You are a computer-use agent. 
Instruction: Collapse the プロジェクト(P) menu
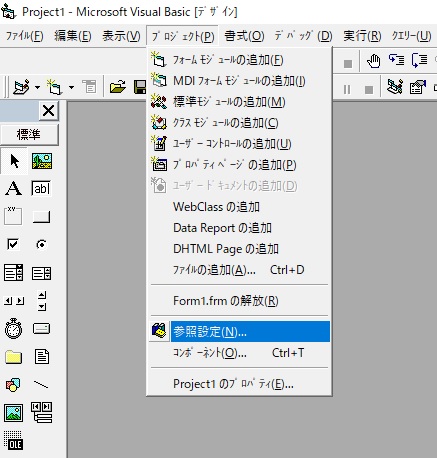(x=183, y=35)
